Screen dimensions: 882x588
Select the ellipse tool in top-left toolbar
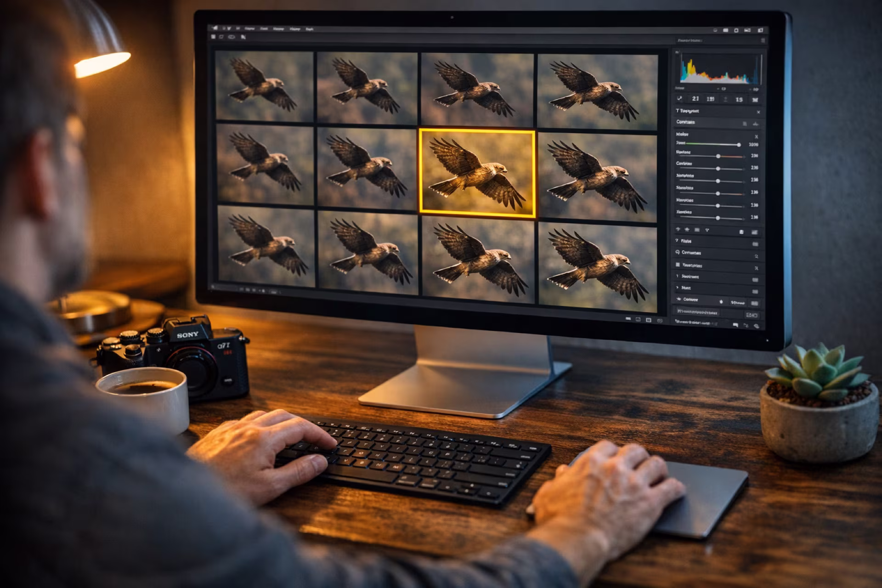click(x=232, y=37)
